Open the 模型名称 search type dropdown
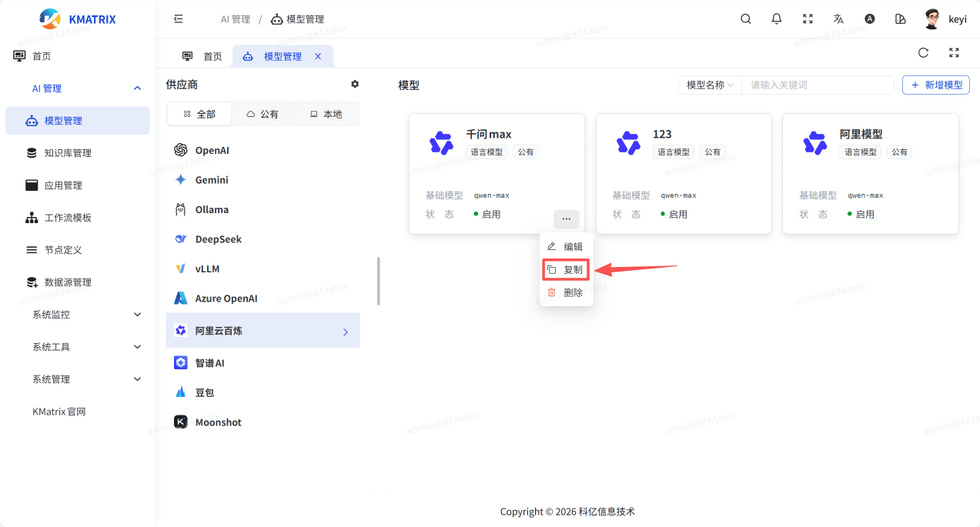The width and height of the screenshot is (980, 527). [x=710, y=85]
